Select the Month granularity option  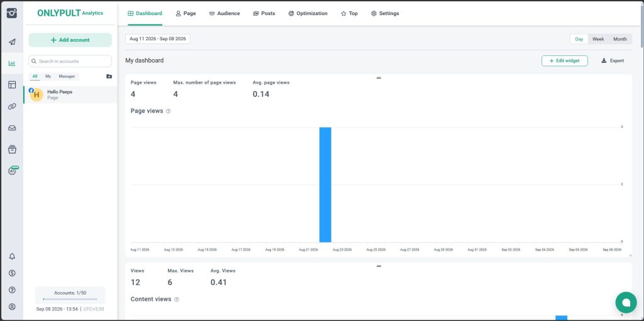[x=619, y=39]
